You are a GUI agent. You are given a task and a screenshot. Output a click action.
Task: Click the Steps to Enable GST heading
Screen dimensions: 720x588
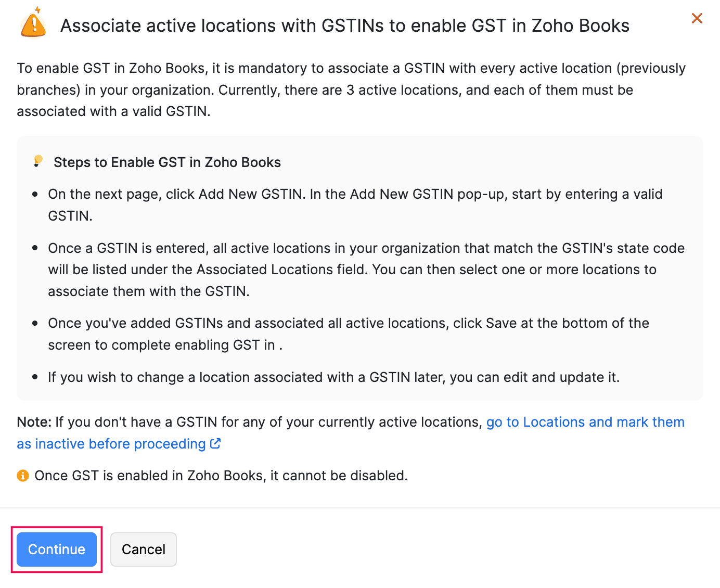click(x=167, y=162)
